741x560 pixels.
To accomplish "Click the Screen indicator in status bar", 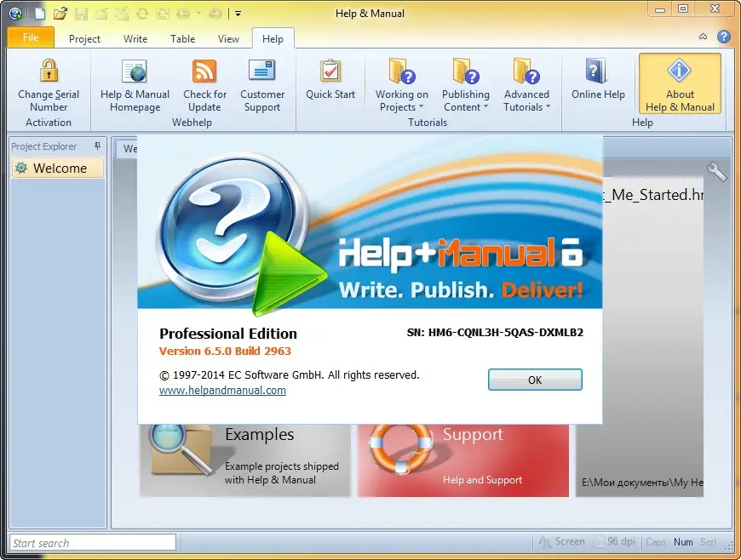I will pyautogui.click(x=562, y=541).
